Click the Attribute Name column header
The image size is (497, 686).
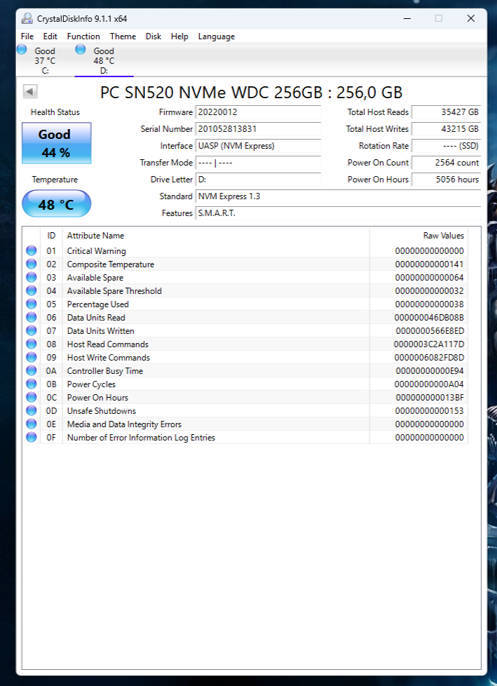click(217, 235)
